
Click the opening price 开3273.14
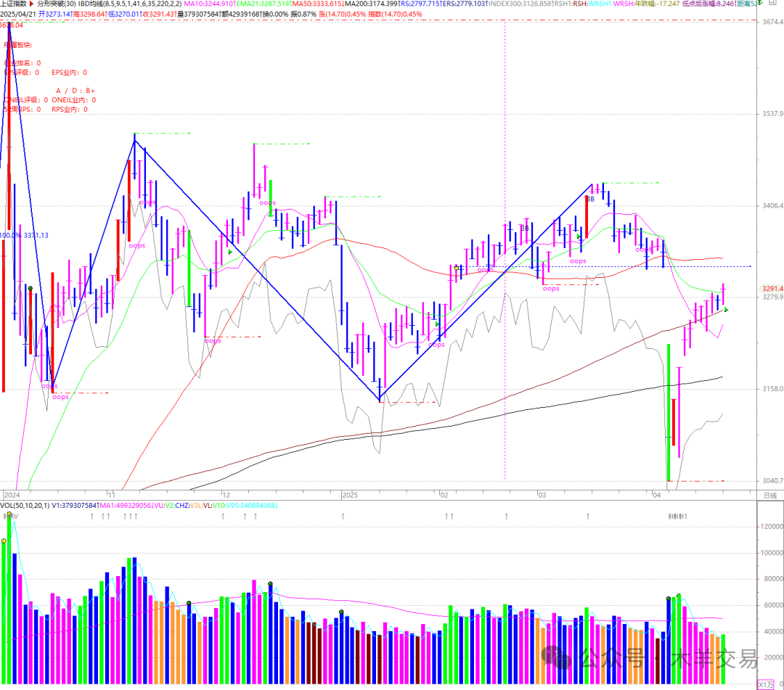55,14
